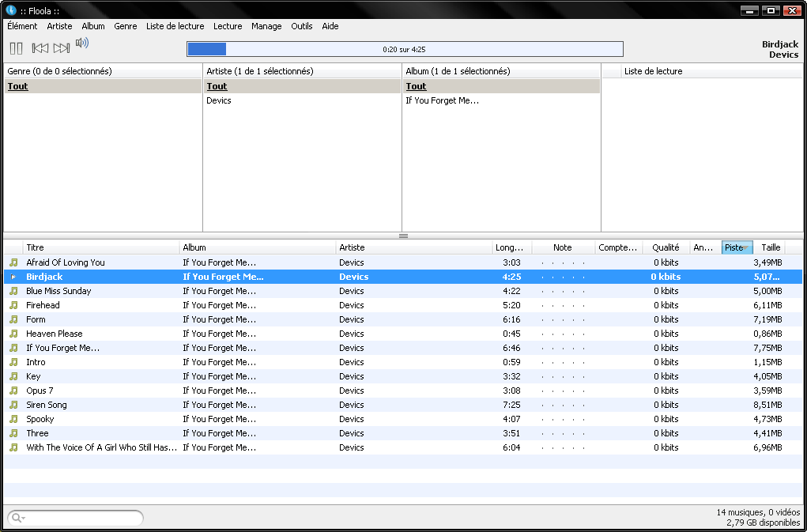Image resolution: width=807 pixels, height=532 pixels.
Task: Click the Piste column sort header
Action: coord(737,247)
